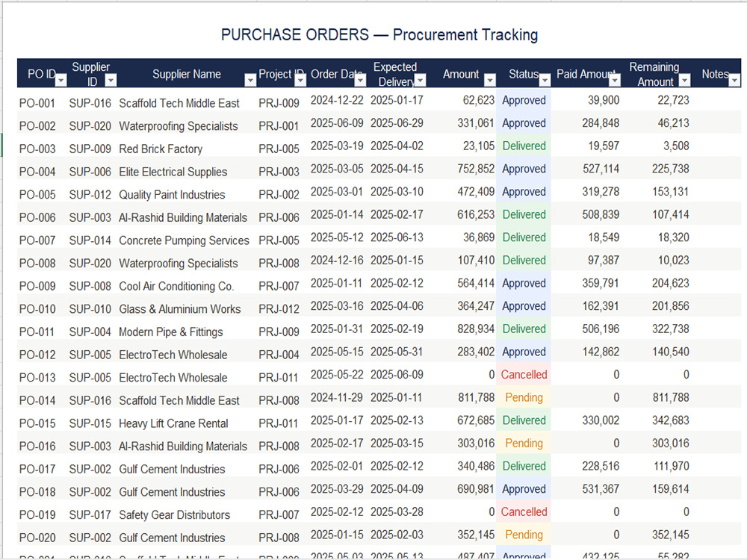Select the Red Brick Factory cell
747x560 pixels.
(x=161, y=149)
